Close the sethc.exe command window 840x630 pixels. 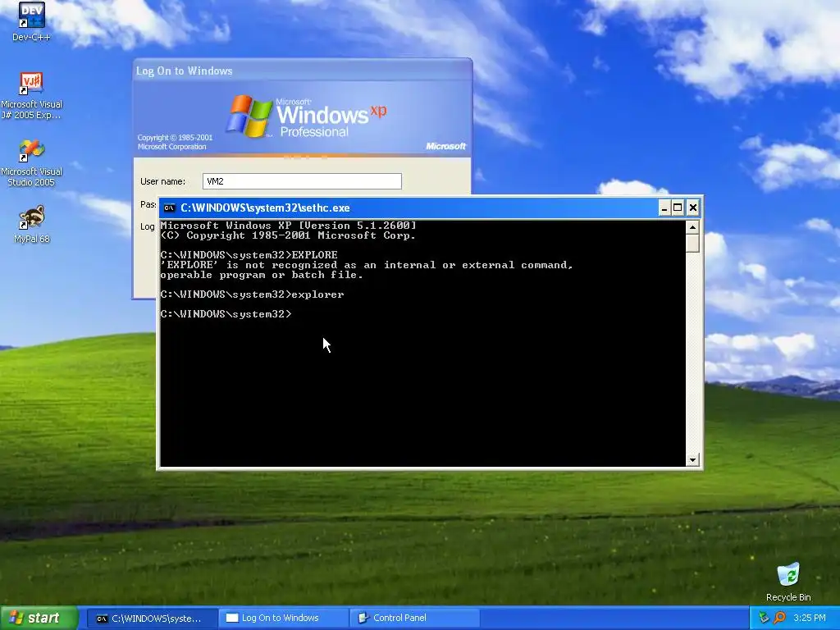[692, 208]
